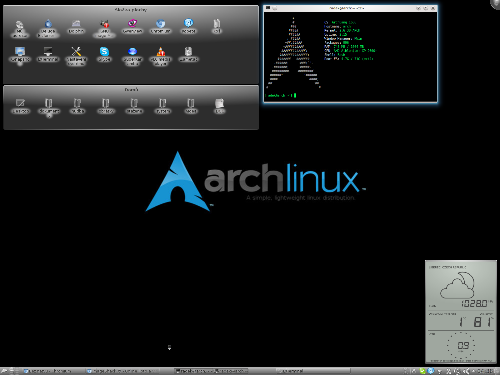Switch to the highlighted active taskbar entry
This screenshot has width=500, height=375.
[212, 371]
